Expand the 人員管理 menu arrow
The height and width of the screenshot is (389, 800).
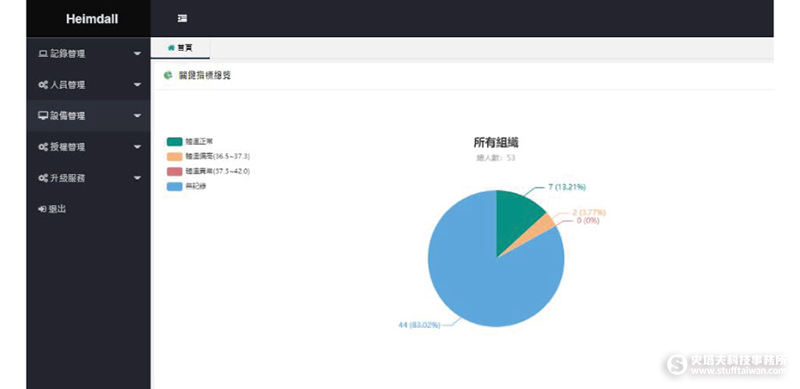coord(137,85)
